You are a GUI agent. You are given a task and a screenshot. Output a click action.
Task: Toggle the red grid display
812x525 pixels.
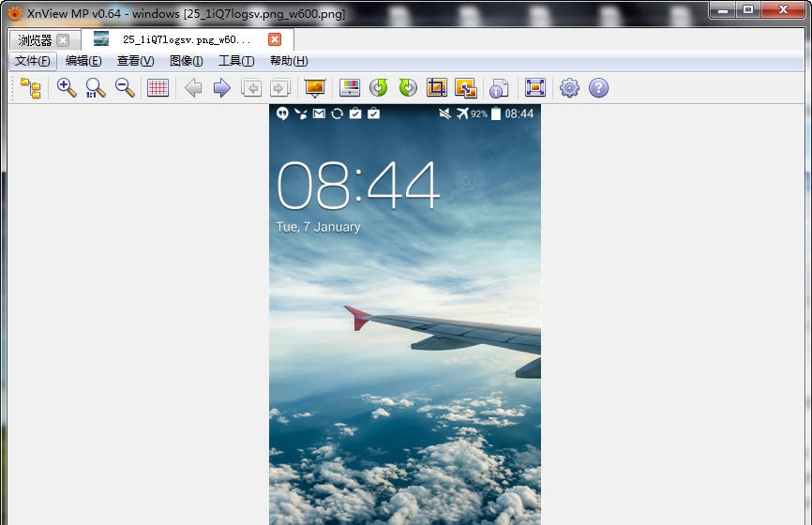pyautogui.click(x=158, y=88)
